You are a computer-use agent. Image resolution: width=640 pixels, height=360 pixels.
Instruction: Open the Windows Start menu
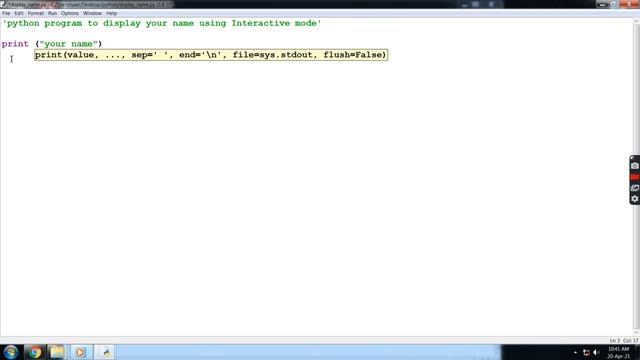[x=11, y=352]
